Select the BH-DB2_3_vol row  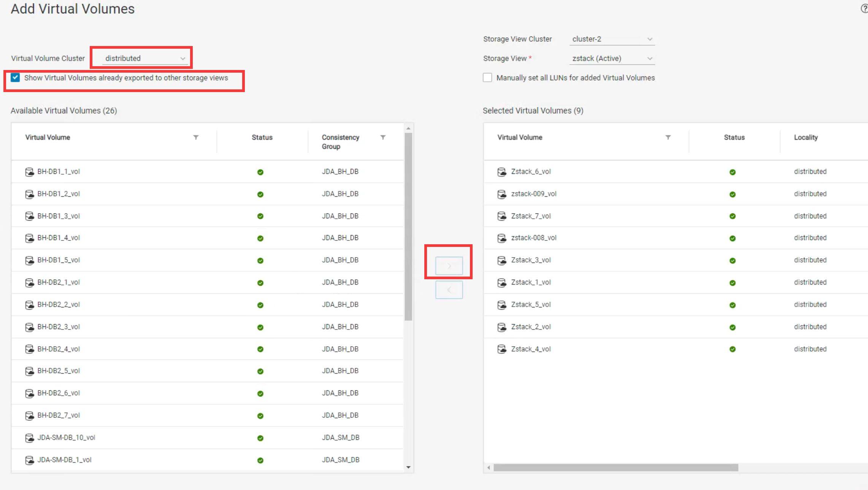[59, 327]
